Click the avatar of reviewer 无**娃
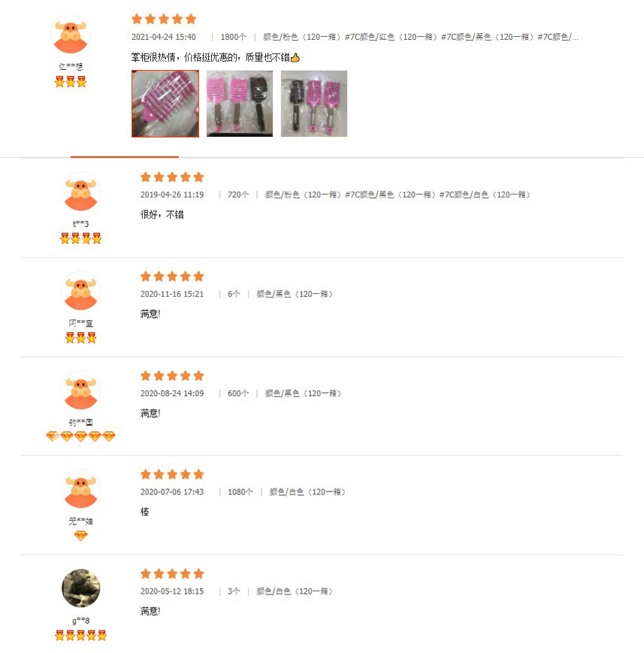Screen dimensions: 644x653 click(81, 489)
